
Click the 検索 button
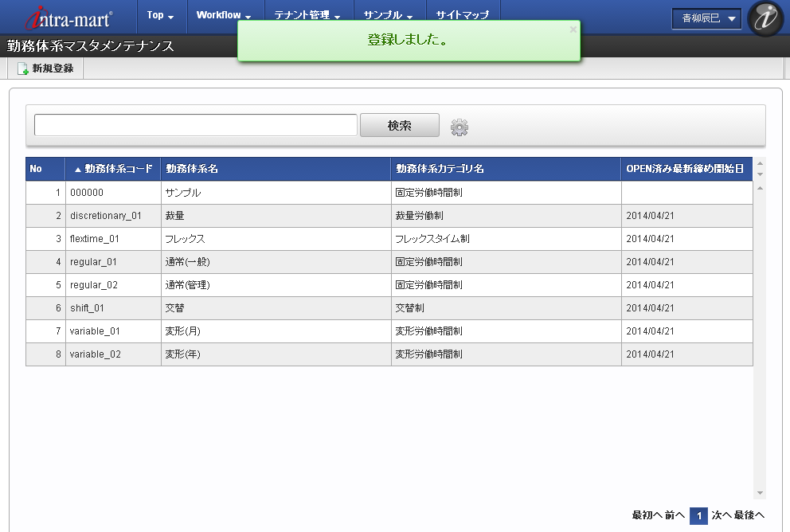400,126
